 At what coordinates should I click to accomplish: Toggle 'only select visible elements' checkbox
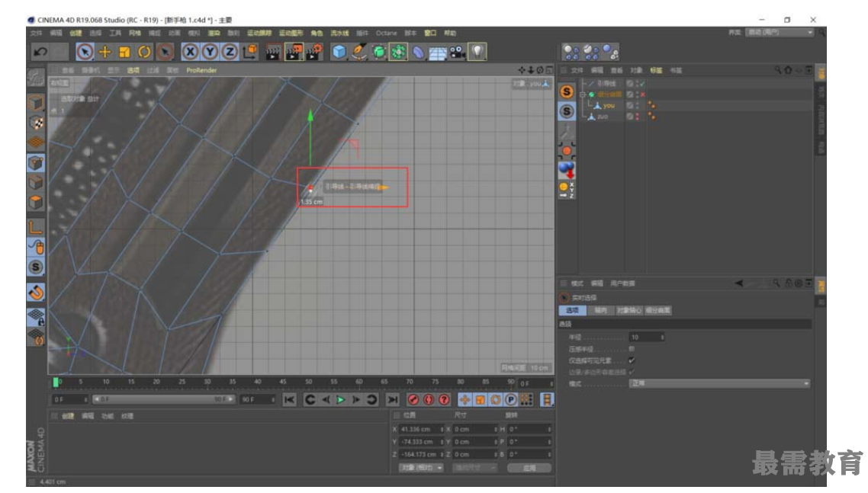pyautogui.click(x=632, y=360)
